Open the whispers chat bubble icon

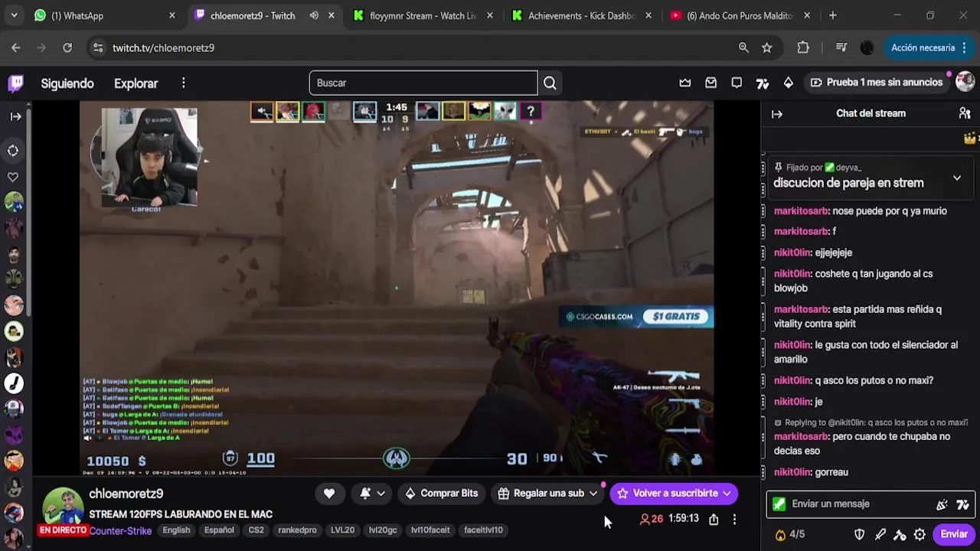click(x=737, y=83)
